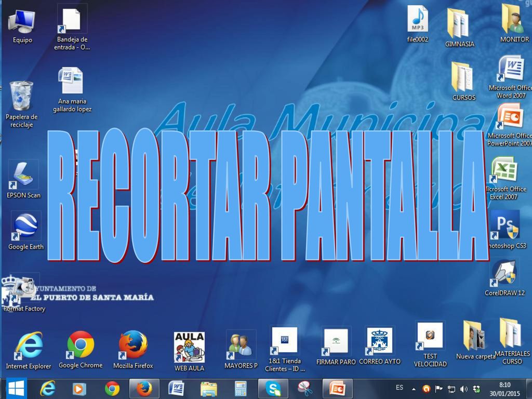Open File Explorer from the taskbar
Viewport: 532px width, 399px height.
[209, 389]
